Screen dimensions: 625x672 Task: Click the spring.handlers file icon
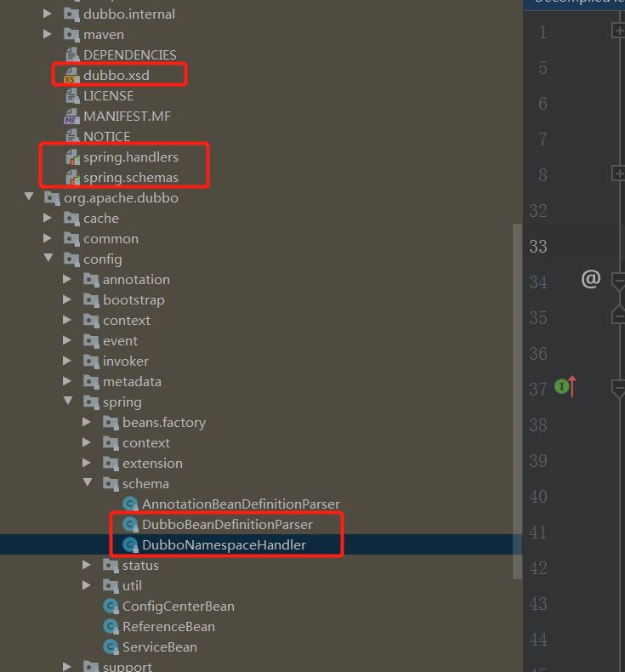tap(73, 157)
